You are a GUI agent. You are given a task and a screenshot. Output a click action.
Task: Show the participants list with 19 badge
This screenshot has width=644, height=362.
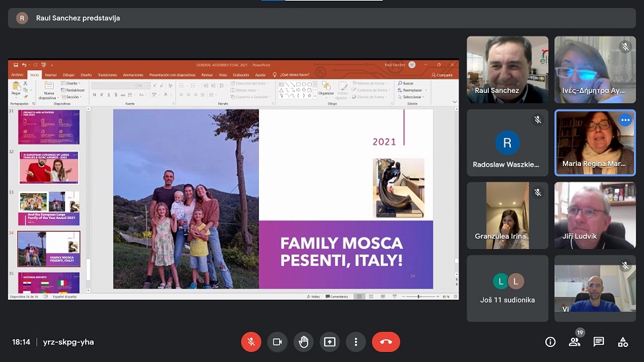click(x=575, y=342)
